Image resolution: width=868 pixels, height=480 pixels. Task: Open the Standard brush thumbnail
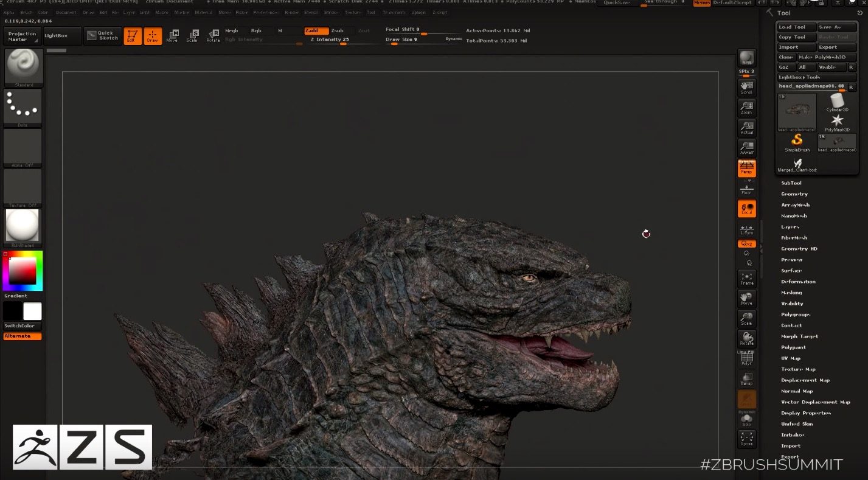(23, 67)
